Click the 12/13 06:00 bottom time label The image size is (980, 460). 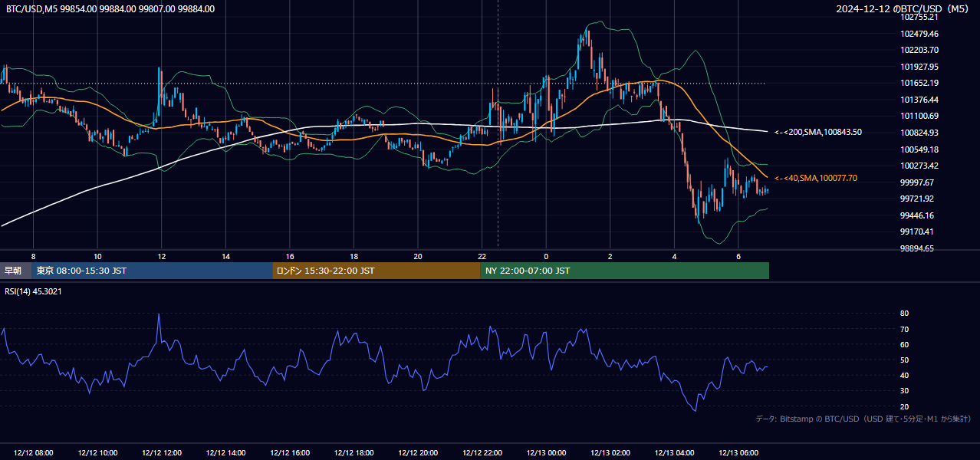coord(738,453)
